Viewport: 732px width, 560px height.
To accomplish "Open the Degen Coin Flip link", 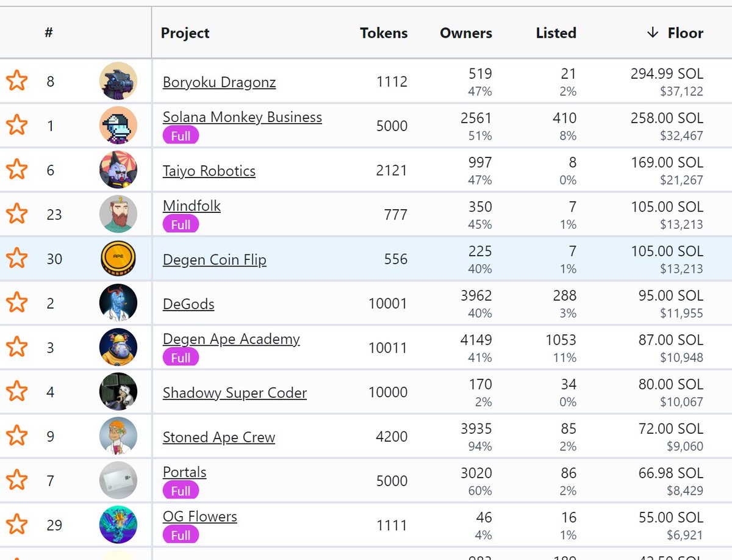I will pos(215,260).
